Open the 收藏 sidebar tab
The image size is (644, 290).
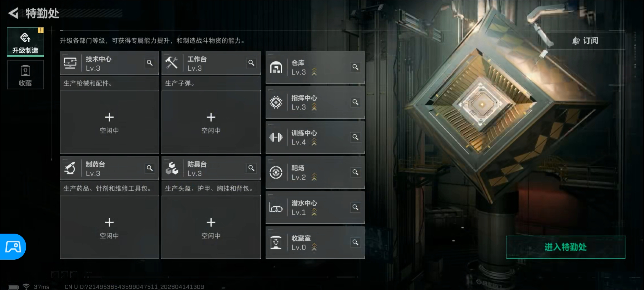pyautogui.click(x=25, y=75)
